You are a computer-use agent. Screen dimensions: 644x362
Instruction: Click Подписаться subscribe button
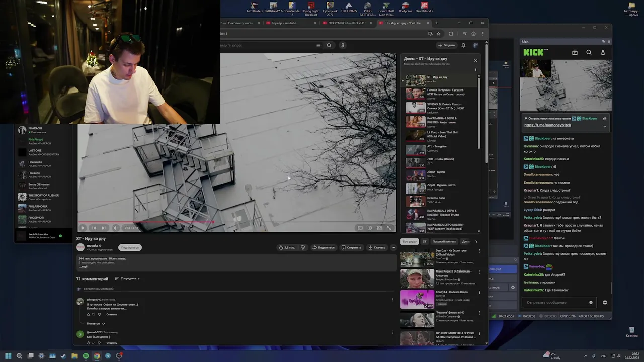pos(130,247)
